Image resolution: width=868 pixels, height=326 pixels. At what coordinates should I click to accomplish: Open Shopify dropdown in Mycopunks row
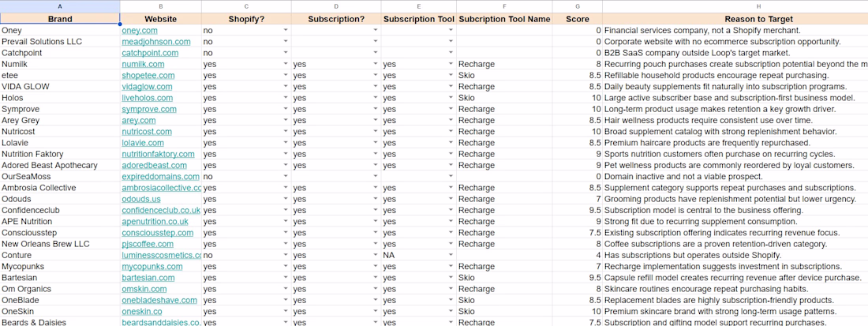[286, 267]
